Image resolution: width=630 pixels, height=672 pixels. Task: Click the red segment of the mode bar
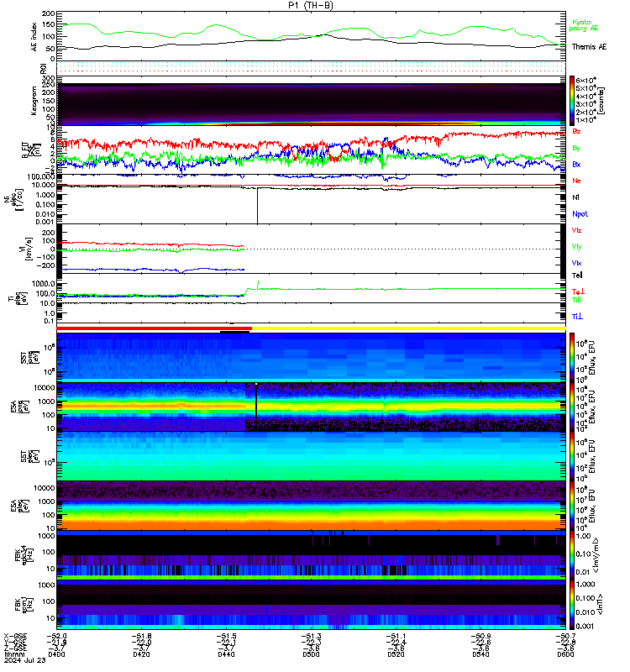tap(155, 328)
